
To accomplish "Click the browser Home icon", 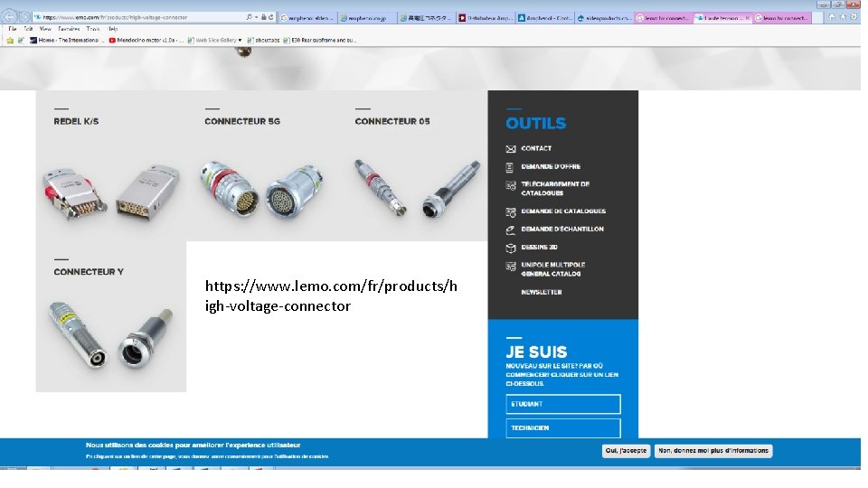I will coord(832,18).
